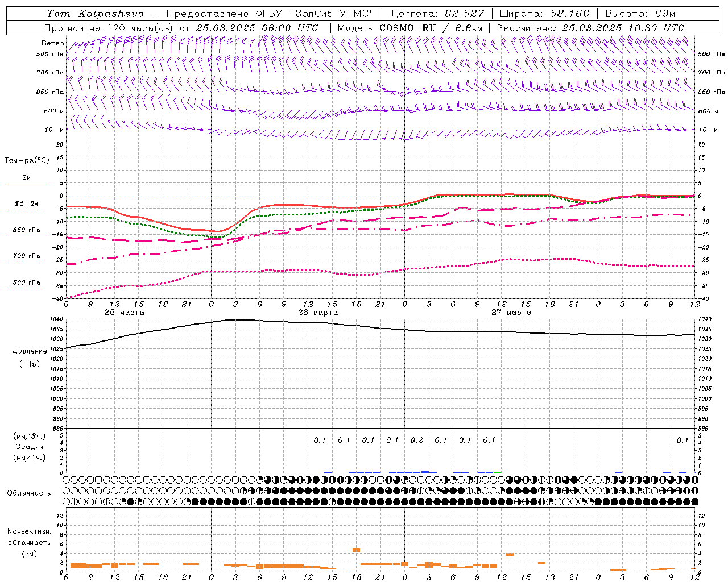Select computed time 25.03.2025 10:39 UTC
The image size is (728, 582).
pyautogui.click(x=623, y=28)
